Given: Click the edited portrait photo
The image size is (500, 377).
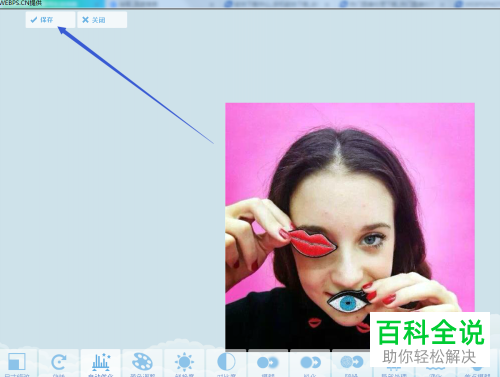Looking at the screenshot, I should tap(350, 226).
